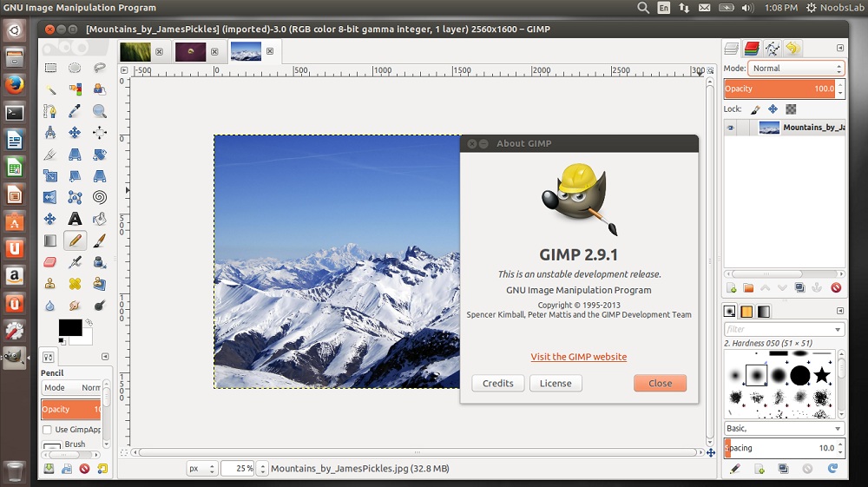
Task: Open brushes dock tab configuration menu
Action: 839,311
